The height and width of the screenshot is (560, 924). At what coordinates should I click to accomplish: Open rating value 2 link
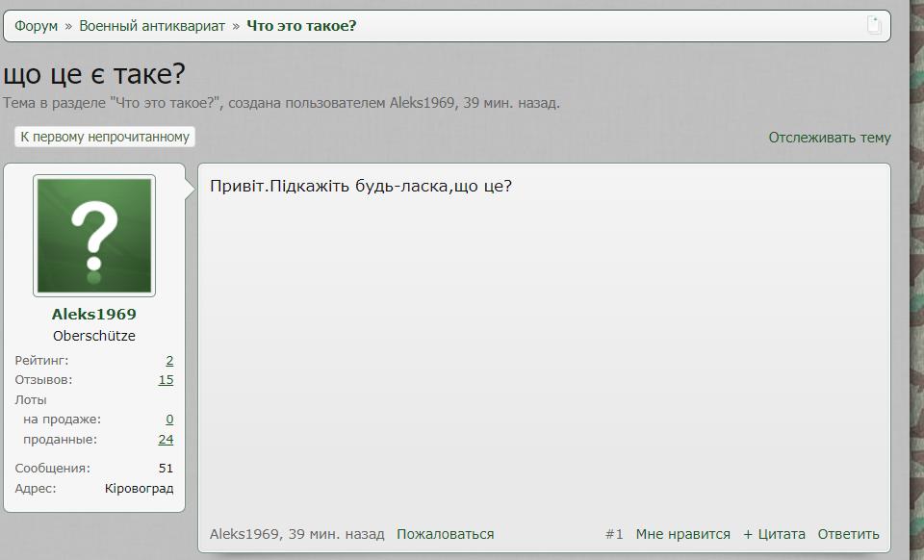pyautogui.click(x=169, y=361)
